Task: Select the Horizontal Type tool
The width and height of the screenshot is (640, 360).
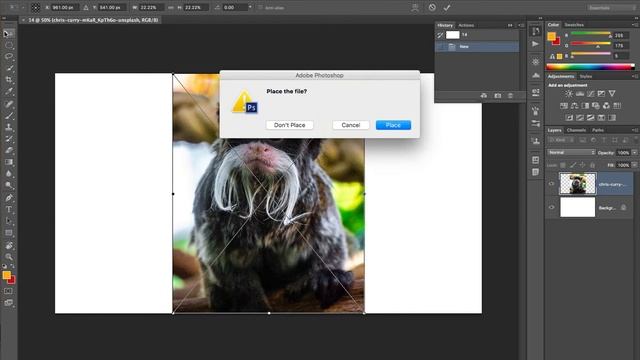Action: point(9,209)
